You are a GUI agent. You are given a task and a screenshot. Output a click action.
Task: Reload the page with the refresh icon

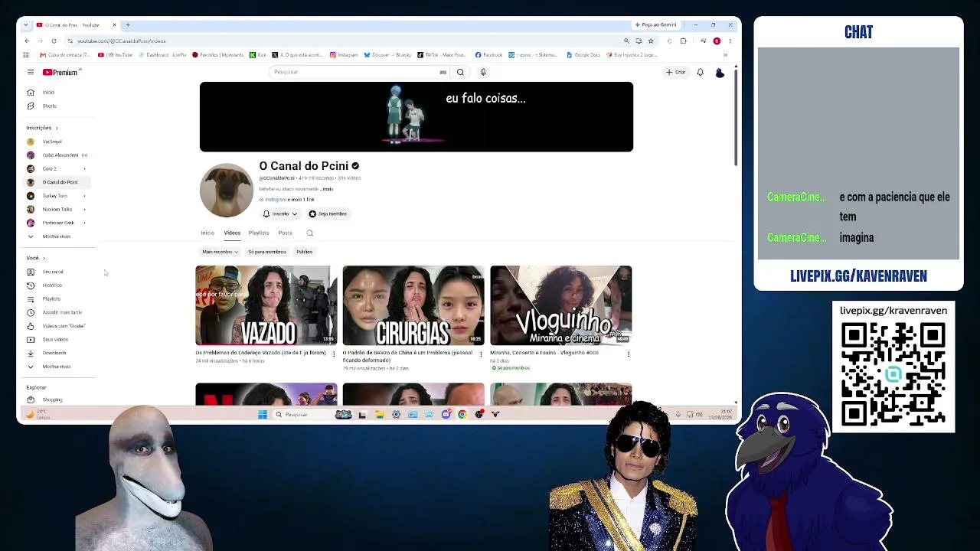[54, 41]
